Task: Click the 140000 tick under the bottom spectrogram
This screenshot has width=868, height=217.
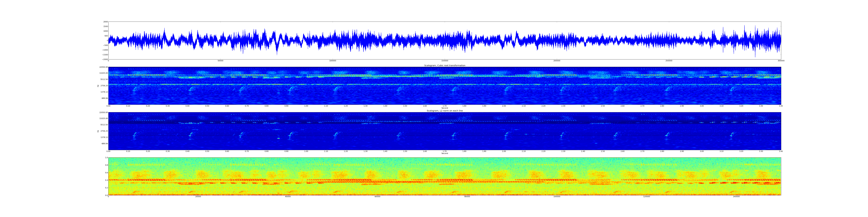Action: [736, 196]
